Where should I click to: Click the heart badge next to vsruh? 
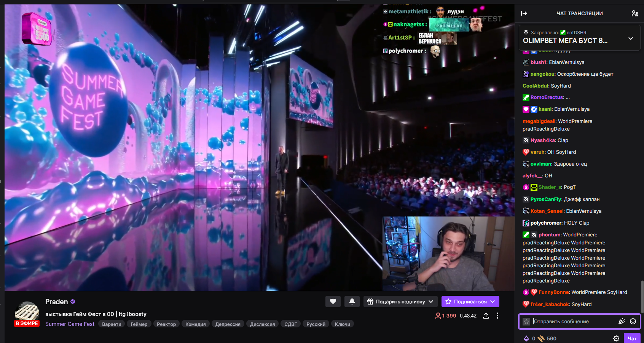(x=526, y=152)
